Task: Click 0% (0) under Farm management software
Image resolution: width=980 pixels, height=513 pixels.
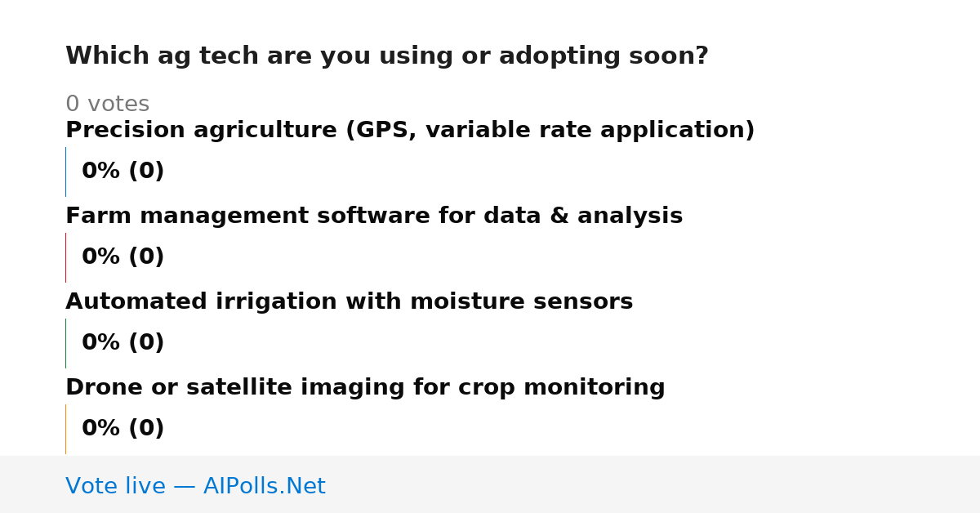Action: 122,257
